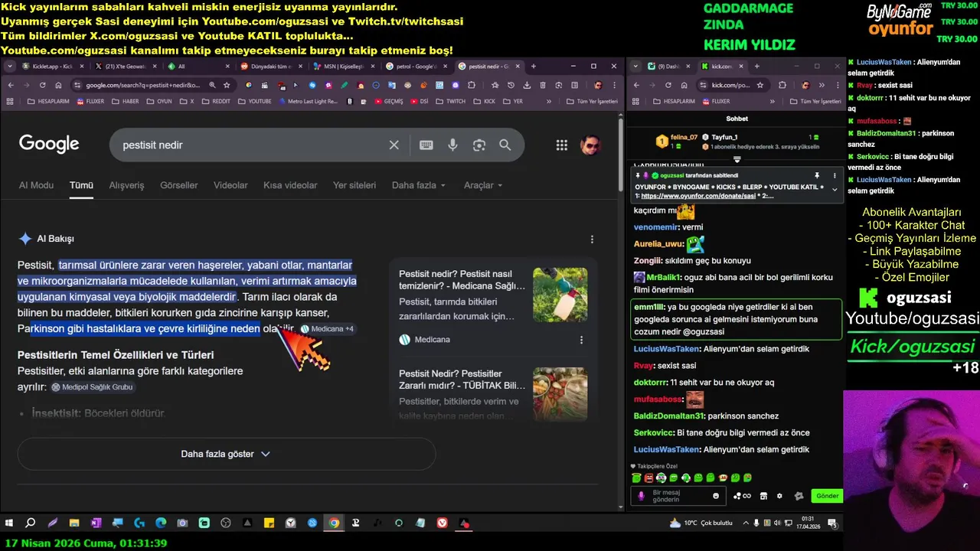Expand the Daha fazla search filter dropdown
980x551 pixels.
pos(419,185)
